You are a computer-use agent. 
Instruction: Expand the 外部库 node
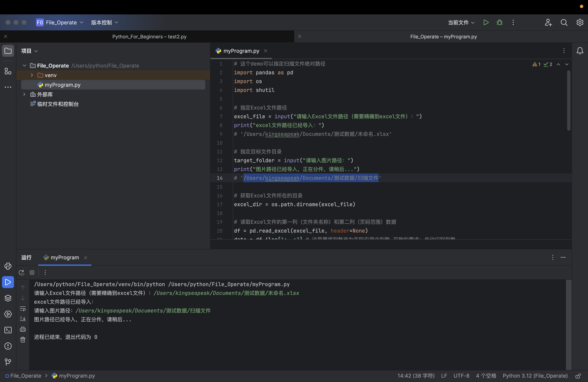click(x=24, y=94)
